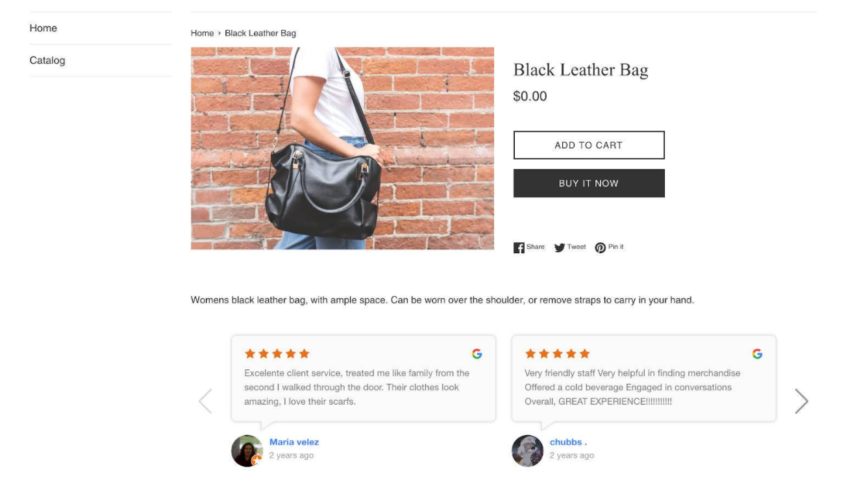868x489 pixels.
Task: Click the Buy It Now button
Action: 589,183
